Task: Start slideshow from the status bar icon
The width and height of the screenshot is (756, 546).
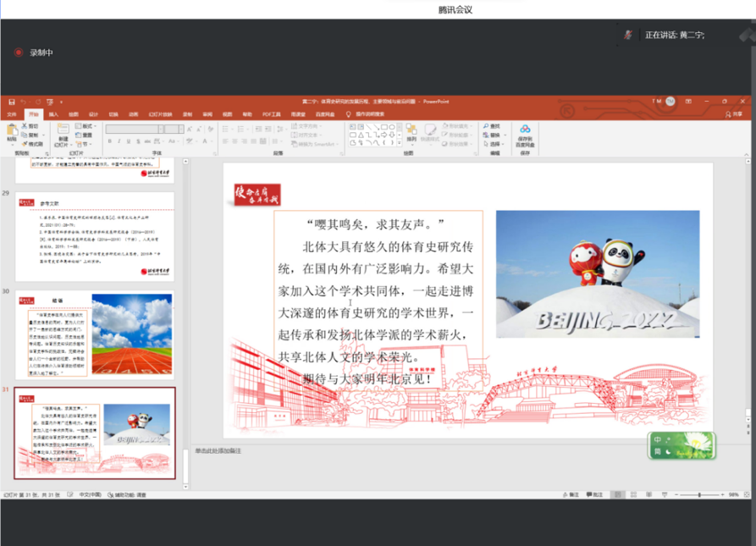Action: [x=665, y=494]
